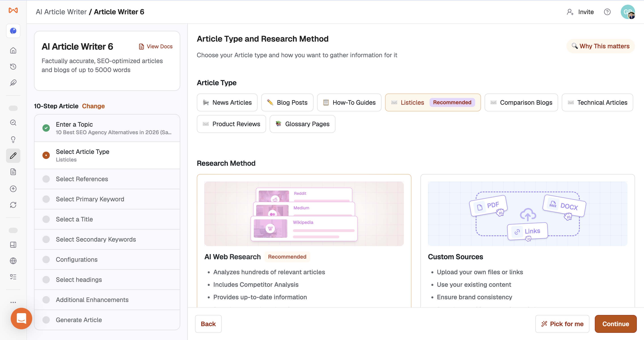Open the Additional Enhancements step
Image resolution: width=644 pixels, height=340 pixels.
pyautogui.click(x=107, y=300)
